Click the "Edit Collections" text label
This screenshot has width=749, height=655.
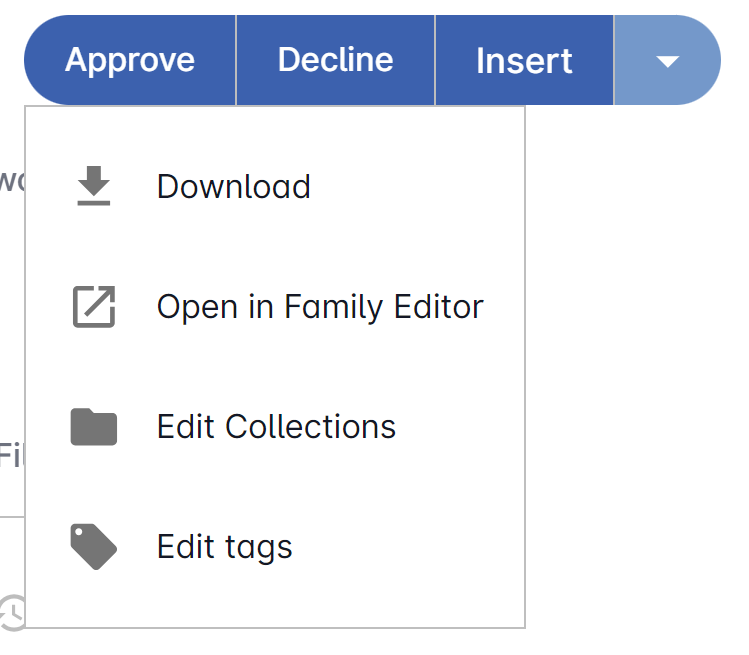pos(276,427)
